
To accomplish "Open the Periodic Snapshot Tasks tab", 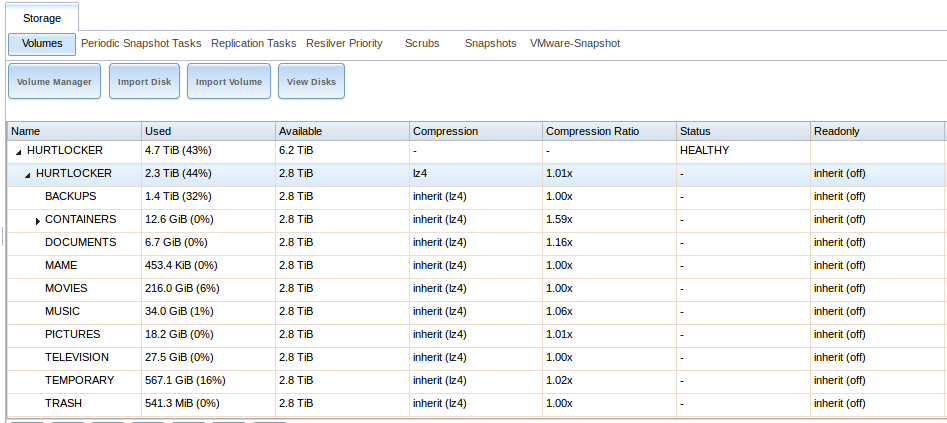I will [x=141, y=44].
